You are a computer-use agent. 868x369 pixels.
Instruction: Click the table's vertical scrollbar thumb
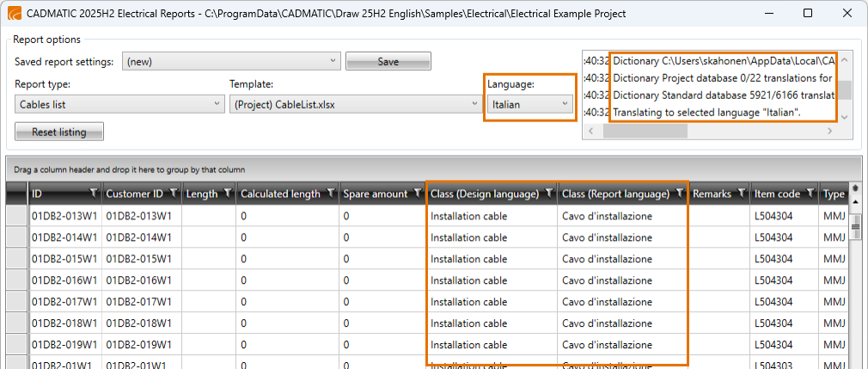[x=855, y=225]
